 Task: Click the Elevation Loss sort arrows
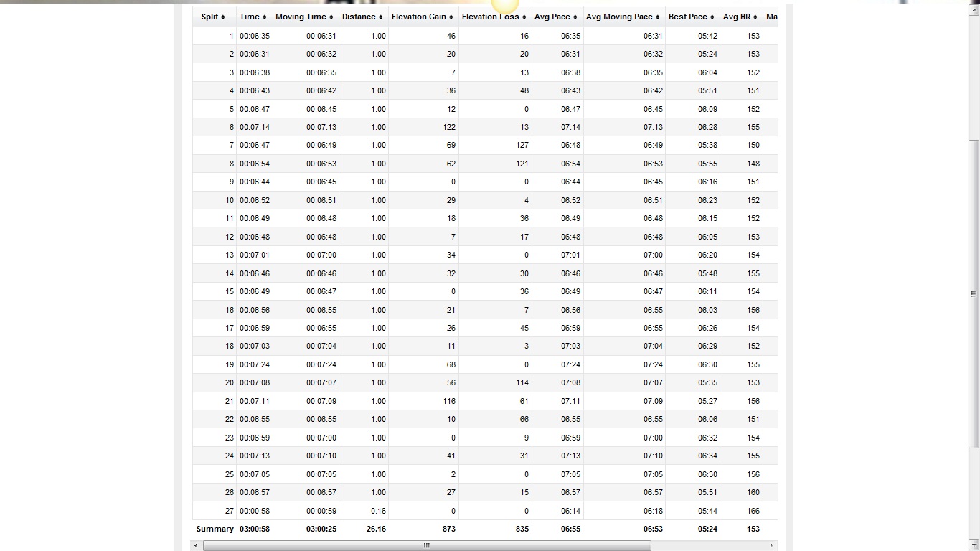524,17
